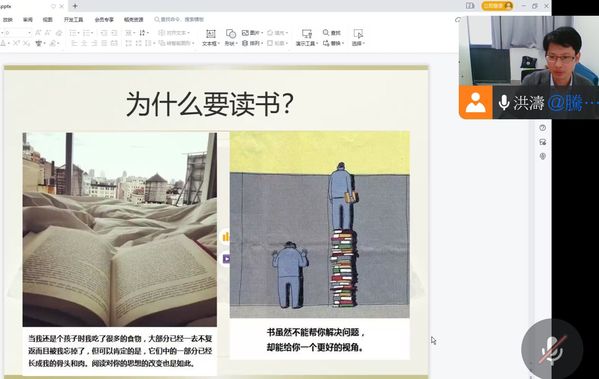The width and height of the screenshot is (599, 379).
Task: Decrease font size with the smaller A icon
Action: pos(48,33)
